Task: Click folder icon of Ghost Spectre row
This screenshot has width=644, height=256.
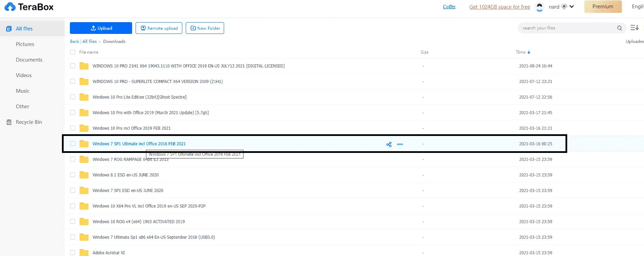Action: tap(84, 97)
